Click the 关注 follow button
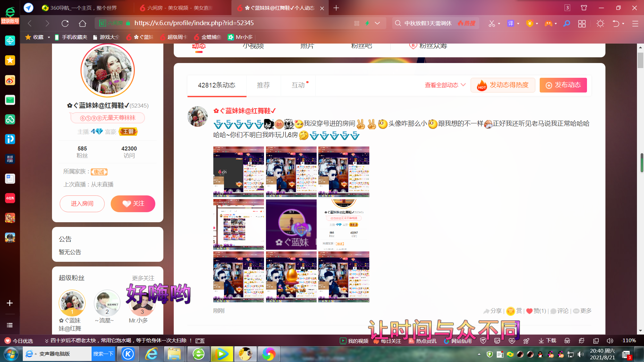Screen dimensions: 644x362 (x=133, y=204)
